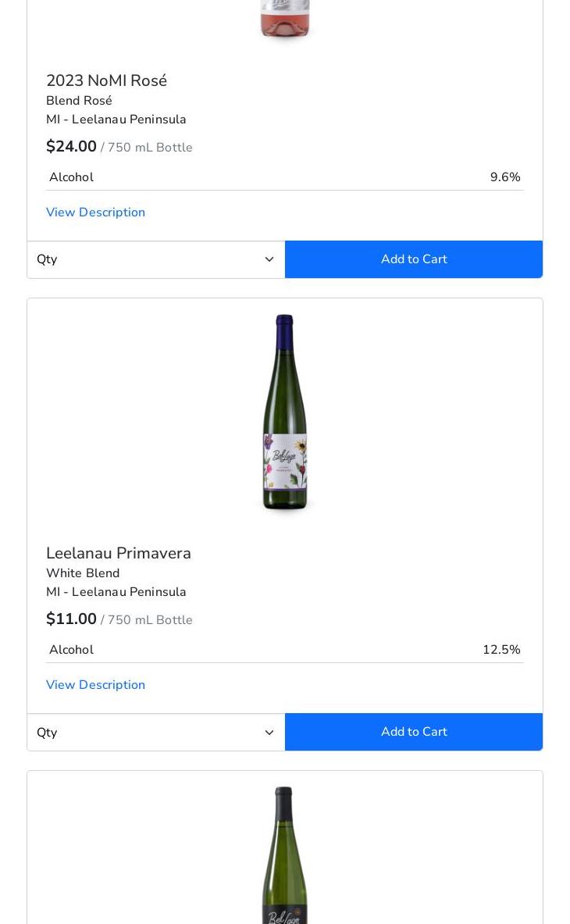Add 2023 NoMI Rosé to cart
570x924 pixels.
[x=414, y=259]
